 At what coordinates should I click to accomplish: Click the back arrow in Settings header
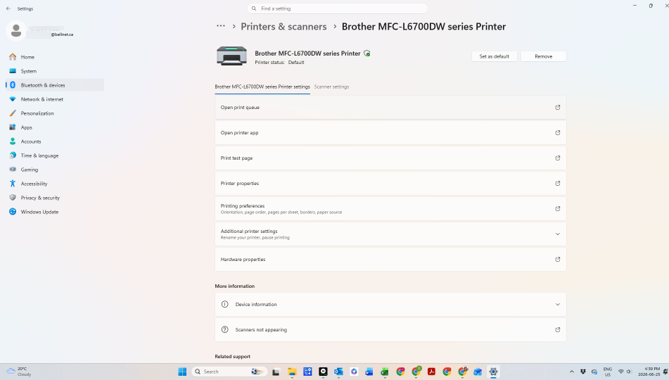point(9,9)
